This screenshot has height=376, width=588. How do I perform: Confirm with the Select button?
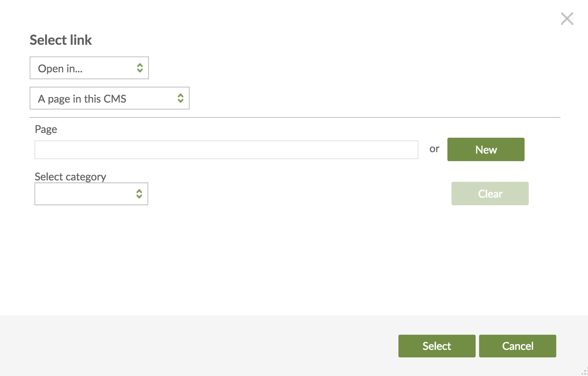coord(437,346)
